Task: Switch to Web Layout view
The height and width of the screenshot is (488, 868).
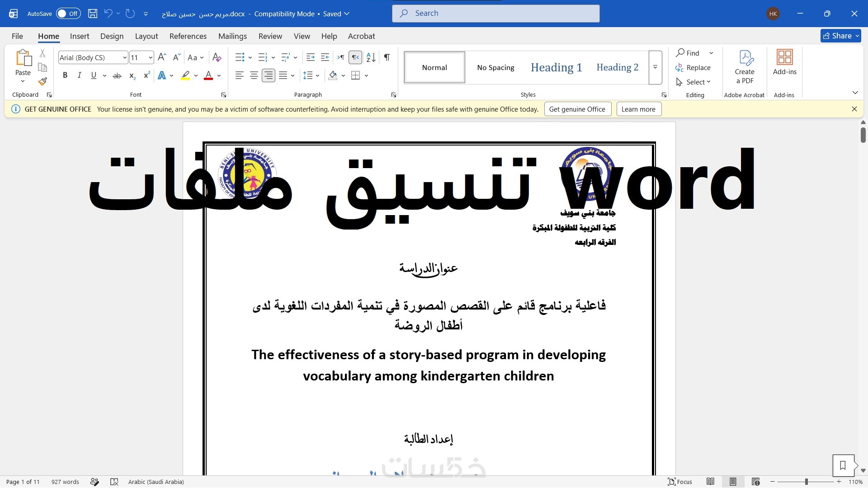Action: (755, 482)
